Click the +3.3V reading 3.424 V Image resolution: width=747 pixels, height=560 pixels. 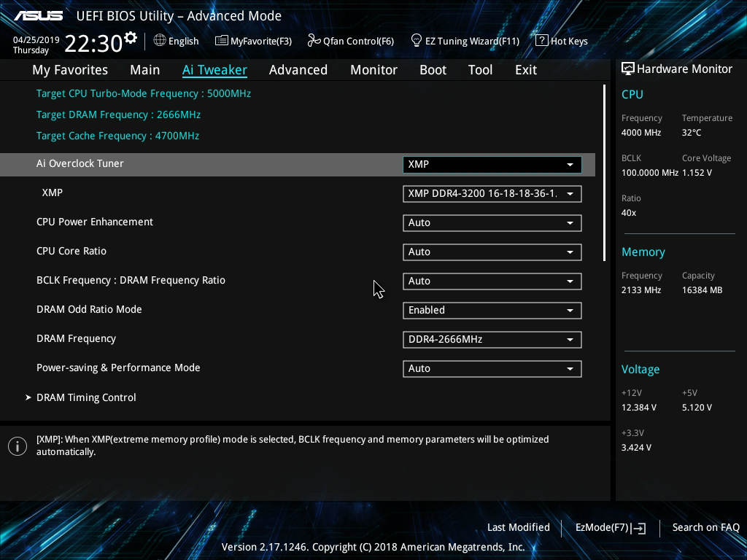click(636, 448)
